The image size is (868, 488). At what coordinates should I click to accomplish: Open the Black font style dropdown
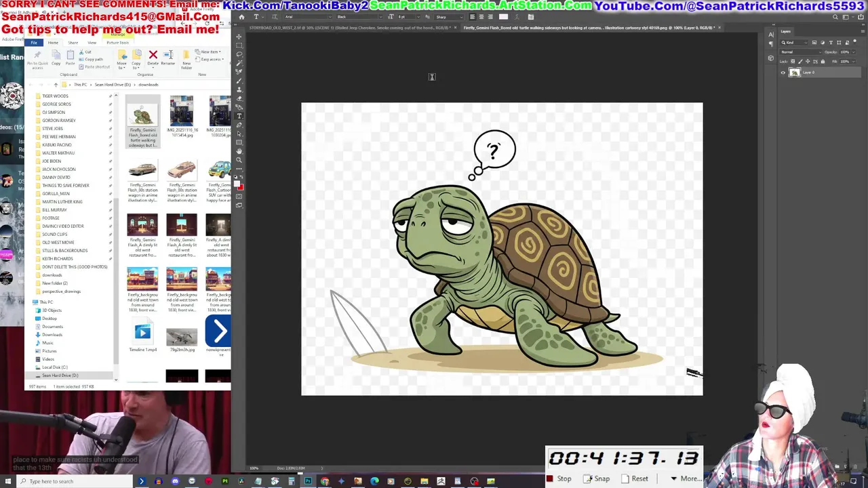(x=359, y=17)
